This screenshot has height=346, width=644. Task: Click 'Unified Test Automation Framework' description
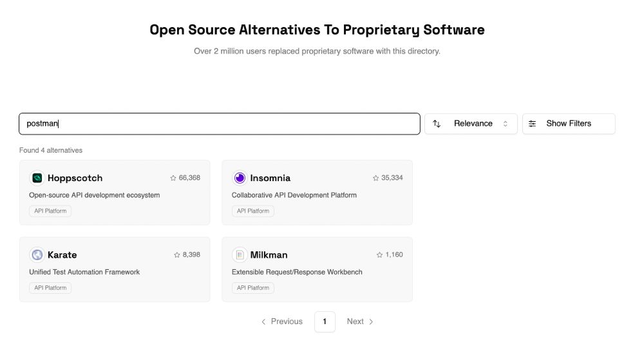84,272
